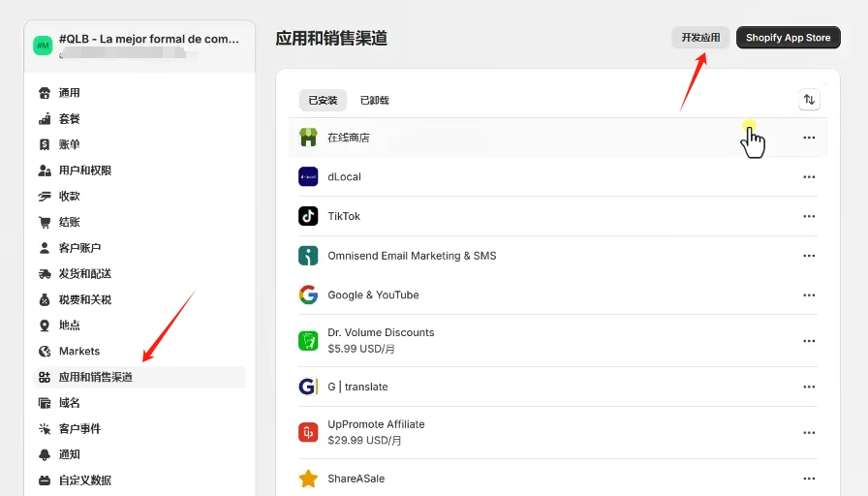Click the green store avatar icon
Viewport: 868px width, 496px height.
[x=43, y=46]
